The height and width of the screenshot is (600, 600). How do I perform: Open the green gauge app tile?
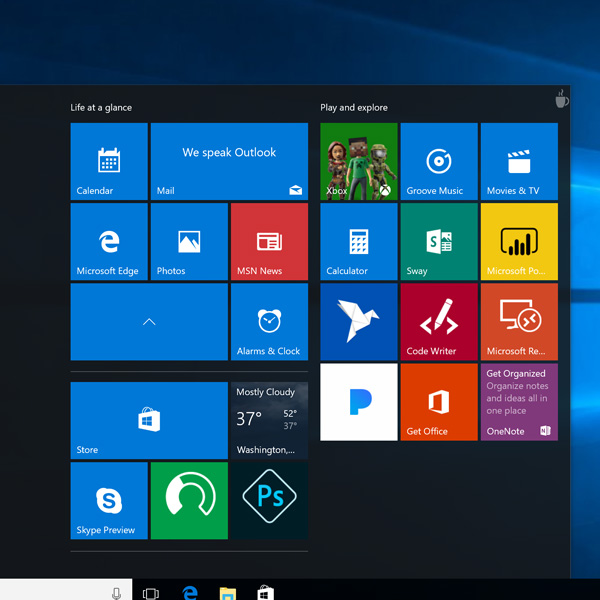pyautogui.click(x=189, y=501)
